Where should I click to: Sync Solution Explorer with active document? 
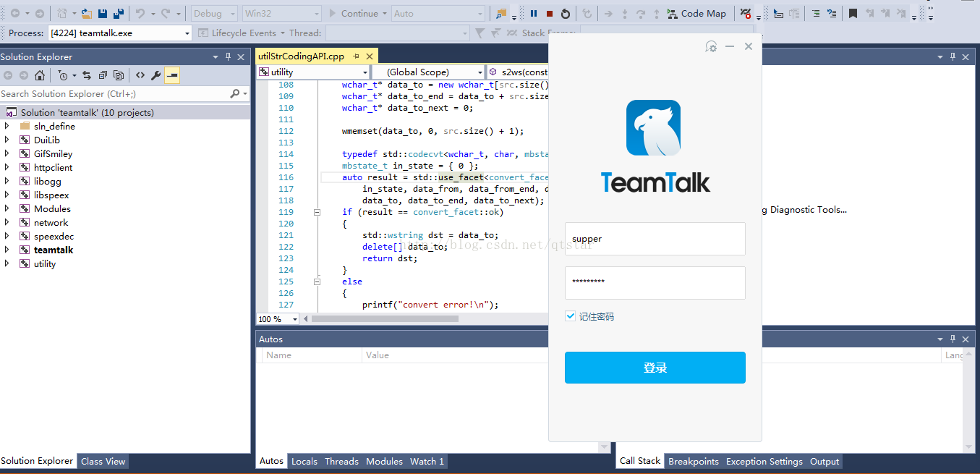(87, 75)
